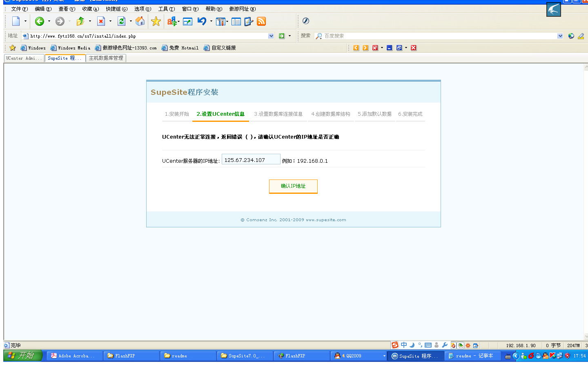Click the highlighter icon beside search box
The width and height of the screenshot is (588, 368).
[x=581, y=36]
